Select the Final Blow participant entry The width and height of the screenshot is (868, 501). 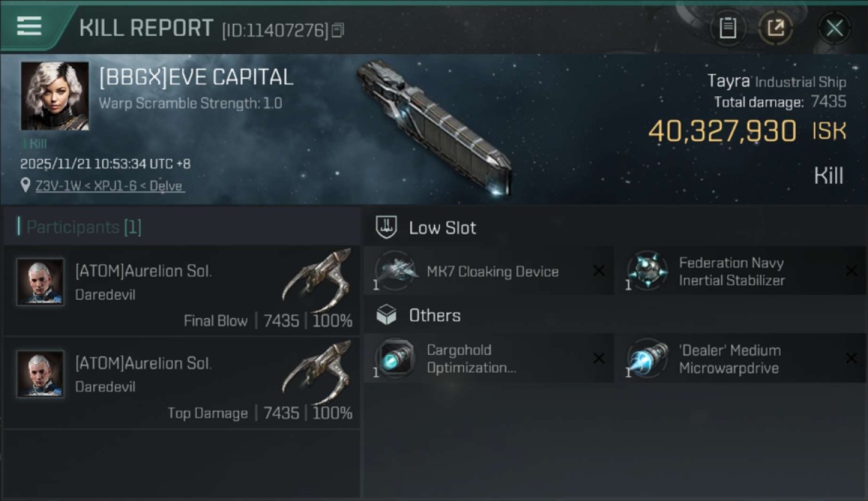click(182, 291)
